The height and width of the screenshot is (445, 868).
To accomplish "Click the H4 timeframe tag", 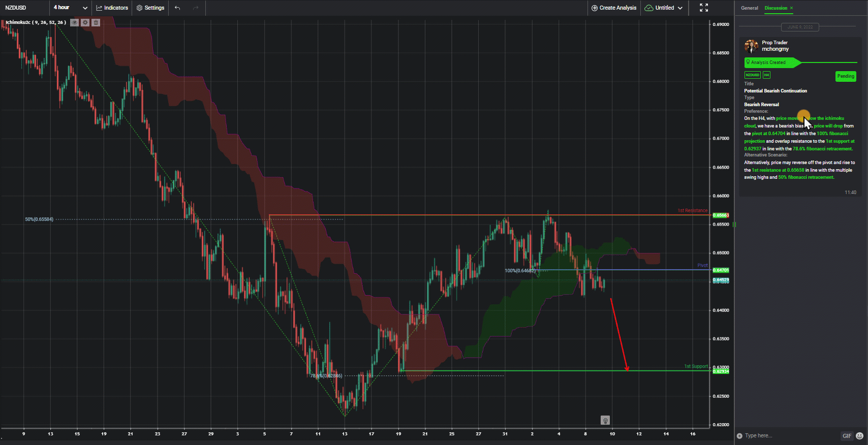I will point(766,75).
